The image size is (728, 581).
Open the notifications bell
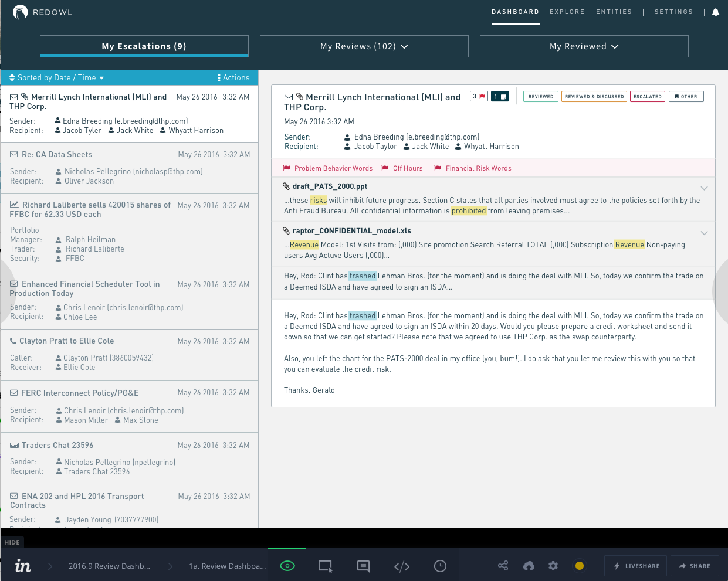[x=716, y=12]
